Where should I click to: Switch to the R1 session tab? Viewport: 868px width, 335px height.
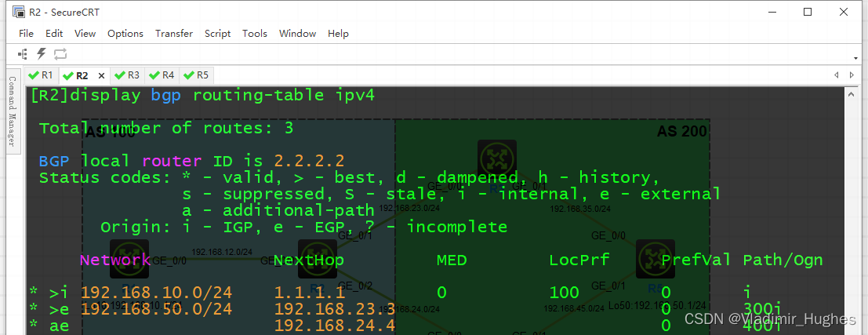tap(41, 75)
